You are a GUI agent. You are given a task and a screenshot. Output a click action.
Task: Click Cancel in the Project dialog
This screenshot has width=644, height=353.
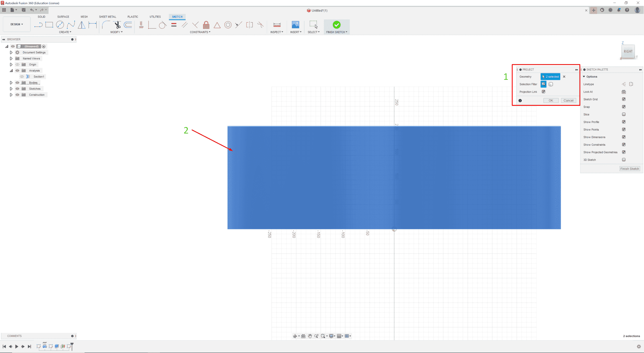pyautogui.click(x=568, y=101)
